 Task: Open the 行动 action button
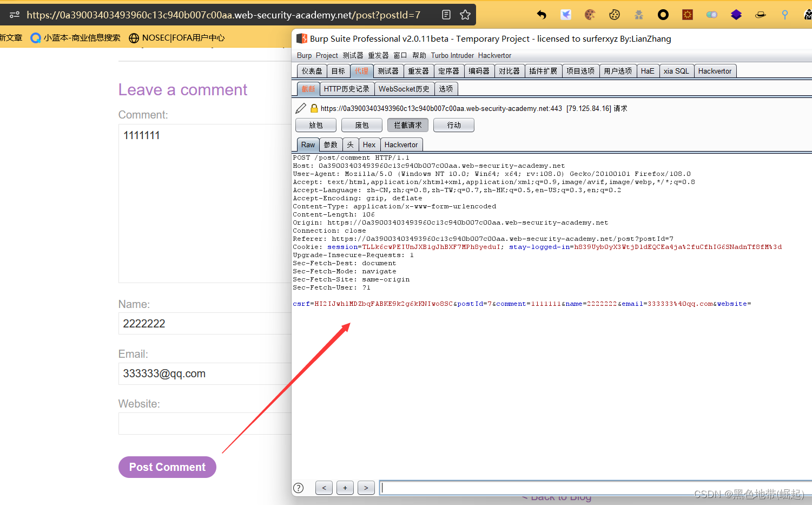(454, 125)
